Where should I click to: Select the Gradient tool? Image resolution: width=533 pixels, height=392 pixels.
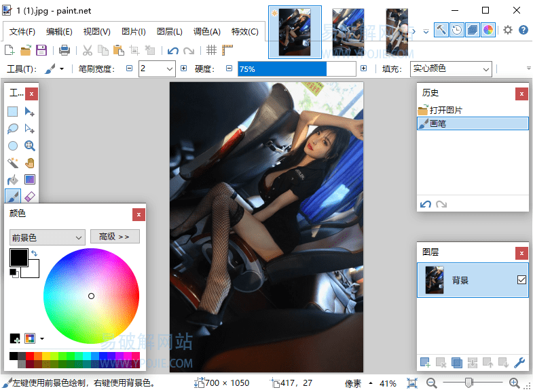coord(30,180)
